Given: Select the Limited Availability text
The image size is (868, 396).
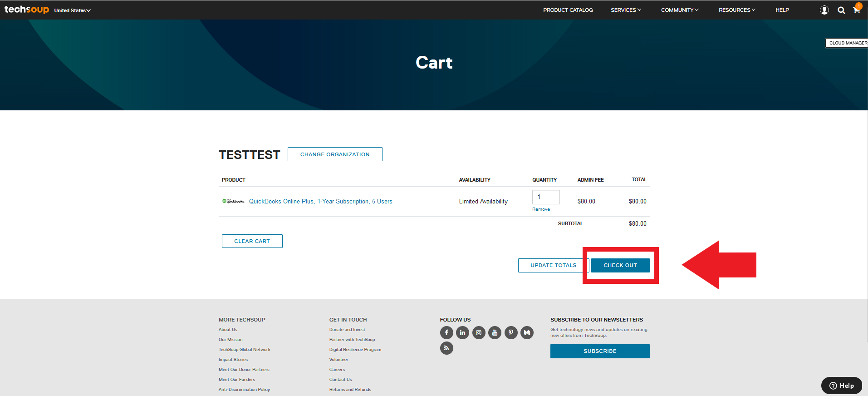Looking at the screenshot, I should [483, 201].
